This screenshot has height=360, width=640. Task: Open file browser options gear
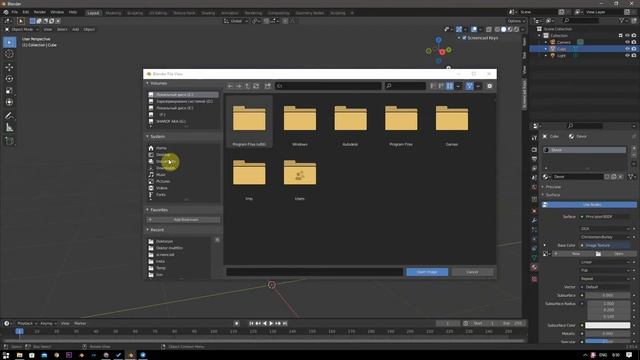pyautogui.click(x=489, y=86)
